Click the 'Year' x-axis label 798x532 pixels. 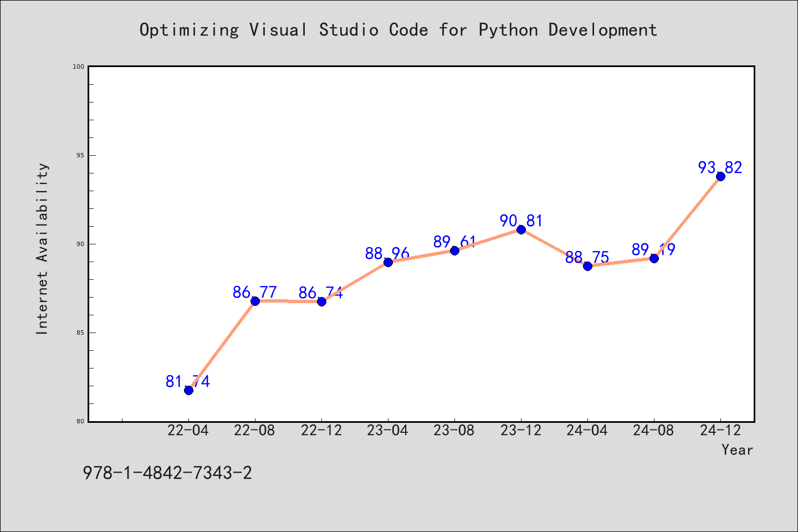click(x=737, y=450)
